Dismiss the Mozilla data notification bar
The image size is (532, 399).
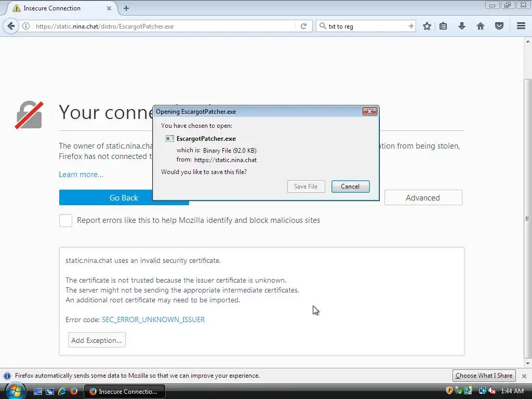pyautogui.click(x=524, y=376)
